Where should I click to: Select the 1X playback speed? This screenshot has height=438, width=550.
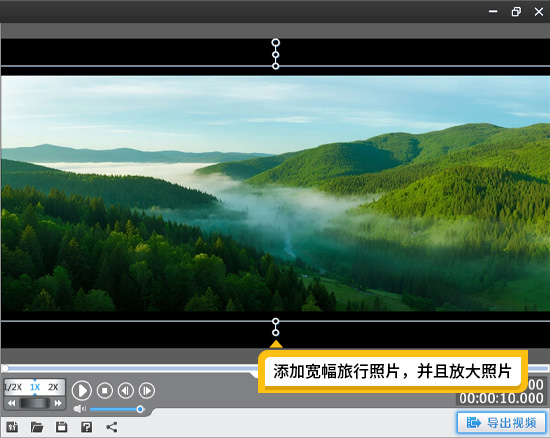(x=35, y=387)
